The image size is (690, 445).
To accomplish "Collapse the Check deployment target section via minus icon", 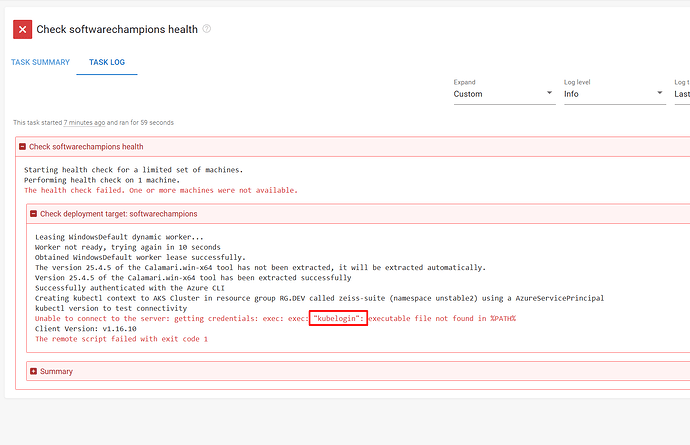I will (x=33, y=213).
